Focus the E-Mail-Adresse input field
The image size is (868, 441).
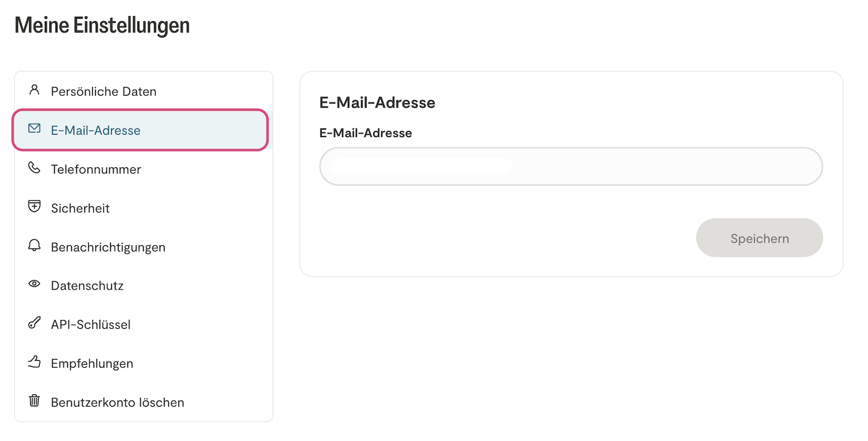tap(570, 167)
